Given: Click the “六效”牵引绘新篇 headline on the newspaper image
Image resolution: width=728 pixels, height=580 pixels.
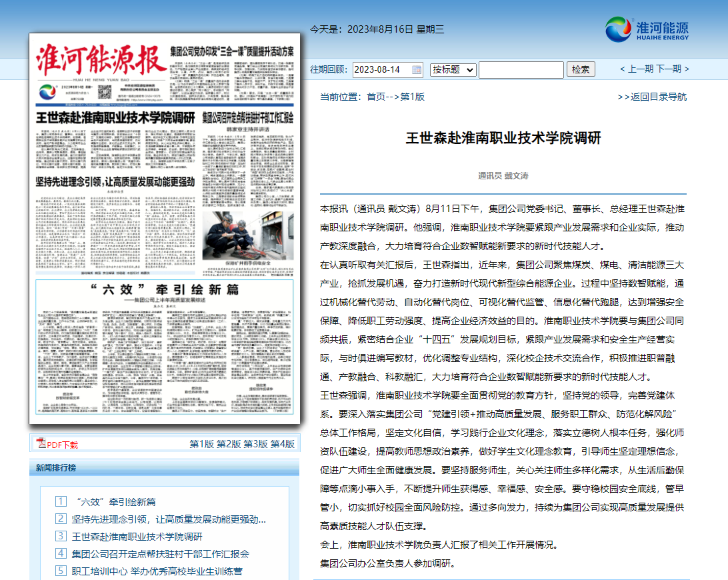Looking at the screenshot, I should pos(165,290).
